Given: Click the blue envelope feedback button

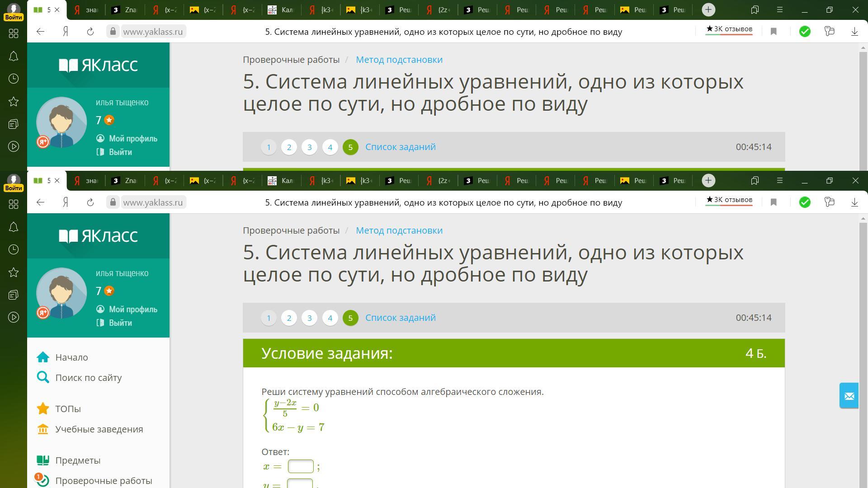Looking at the screenshot, I should [x=849, y=396].
